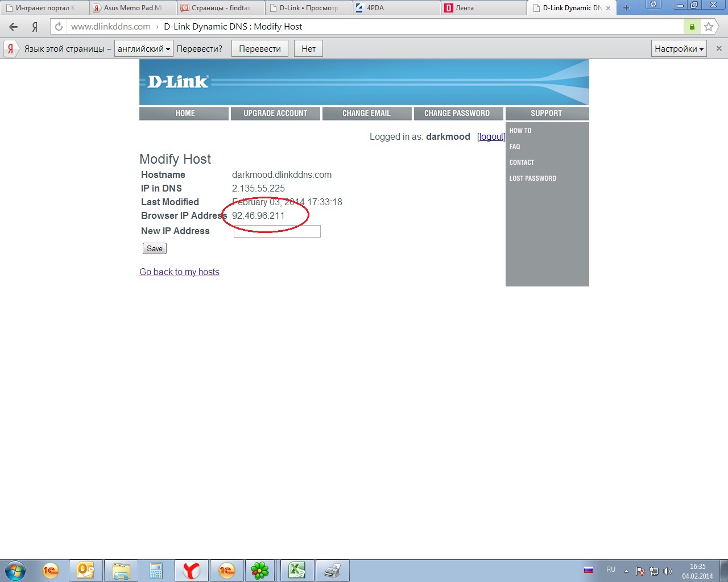Open the FAQ support link

(515, 147)
